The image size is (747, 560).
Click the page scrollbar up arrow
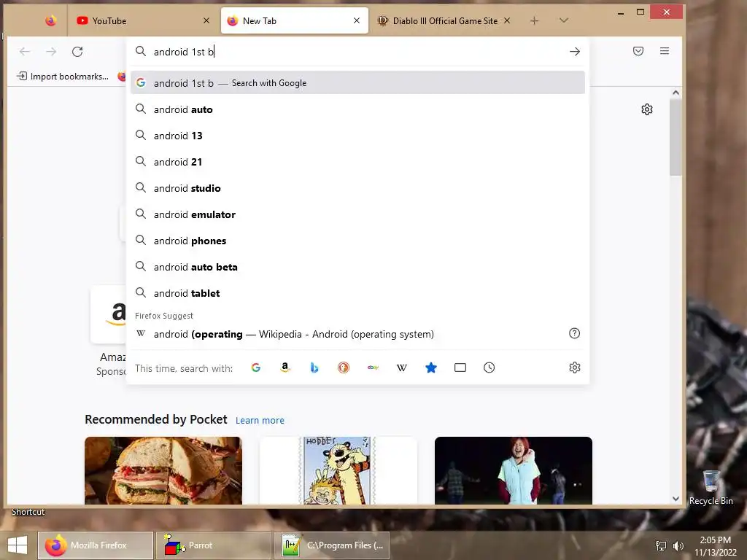(x=676, y=93)
